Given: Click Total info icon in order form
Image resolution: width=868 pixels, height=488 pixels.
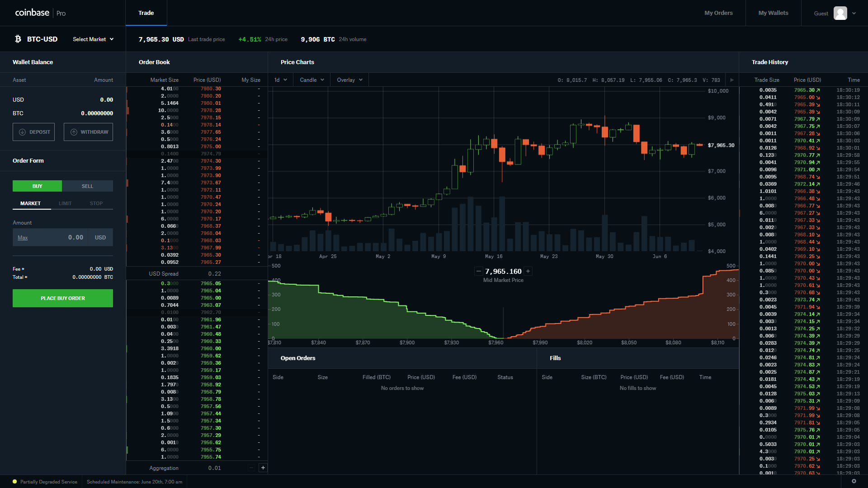Looking at the screenshot, I should point(26,277).
